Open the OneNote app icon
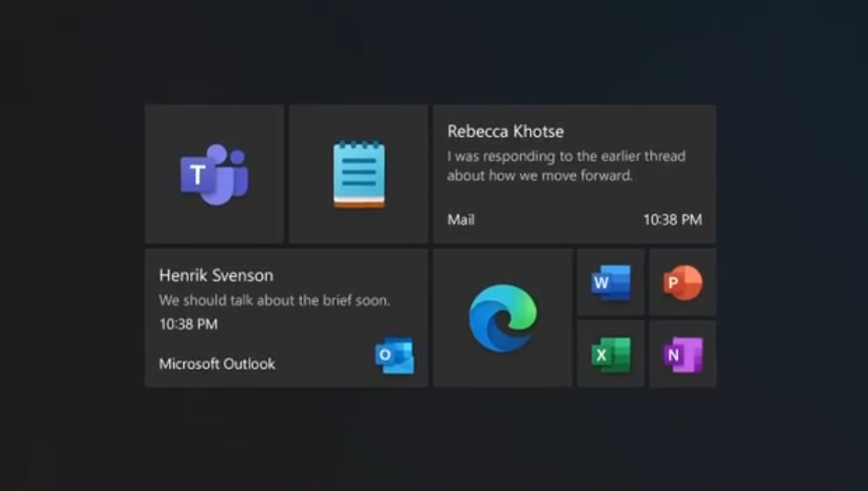This screenshot has height=491, width=868. click(x=682, y=353)
